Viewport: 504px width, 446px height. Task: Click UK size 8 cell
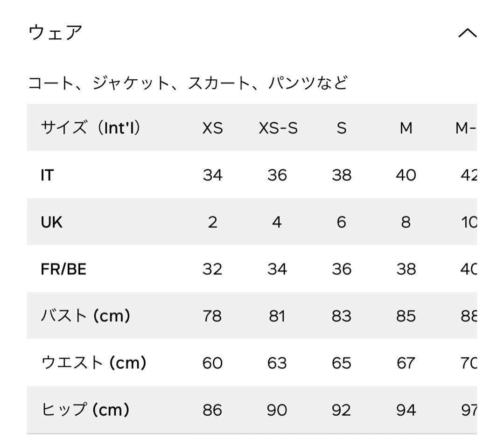coord(406,222)
